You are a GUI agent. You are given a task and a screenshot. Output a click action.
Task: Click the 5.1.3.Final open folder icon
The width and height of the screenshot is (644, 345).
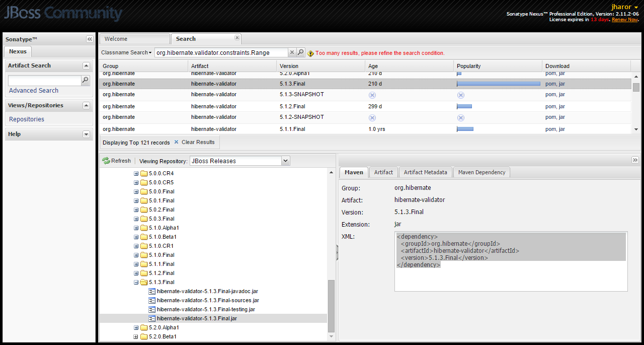point(144,282)
